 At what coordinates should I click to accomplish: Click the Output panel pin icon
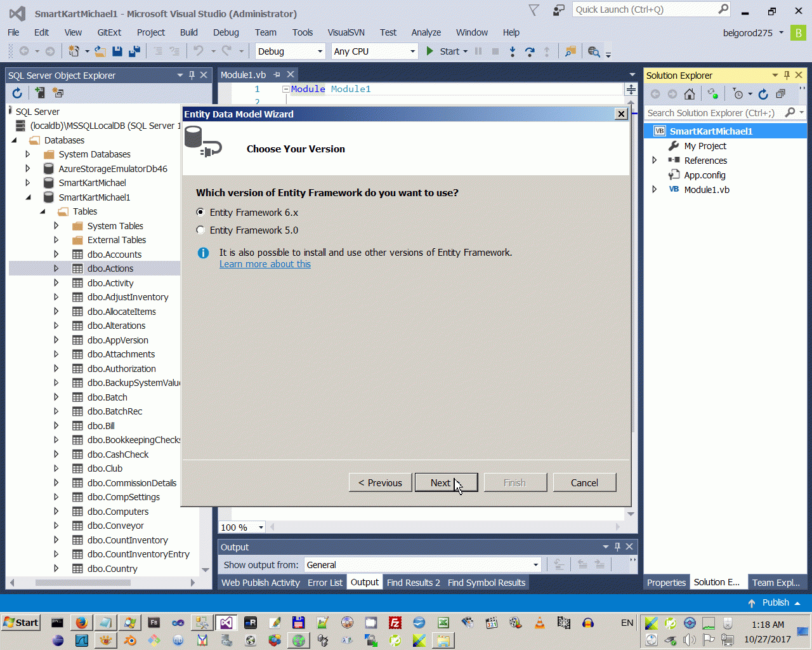617,547
